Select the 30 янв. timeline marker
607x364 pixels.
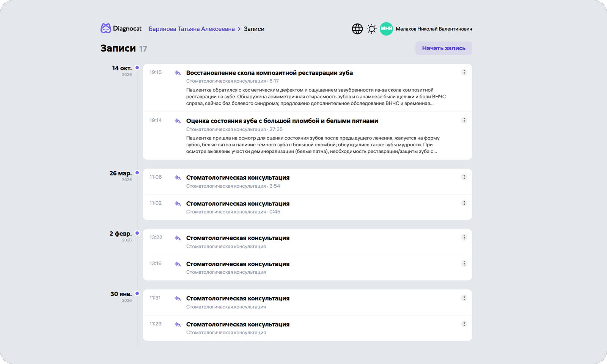pos(137,293)
